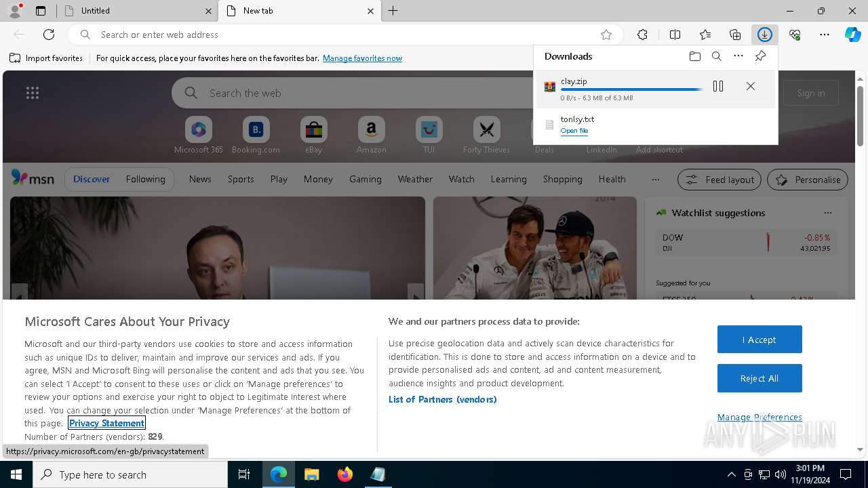Click I Accept privacy button

pyautogui.click(x=759, y=340)
